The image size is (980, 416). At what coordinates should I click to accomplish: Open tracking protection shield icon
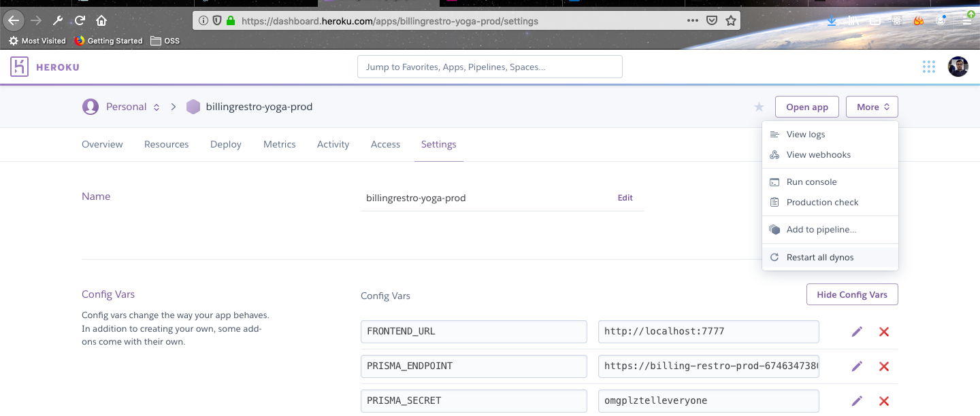217,21
